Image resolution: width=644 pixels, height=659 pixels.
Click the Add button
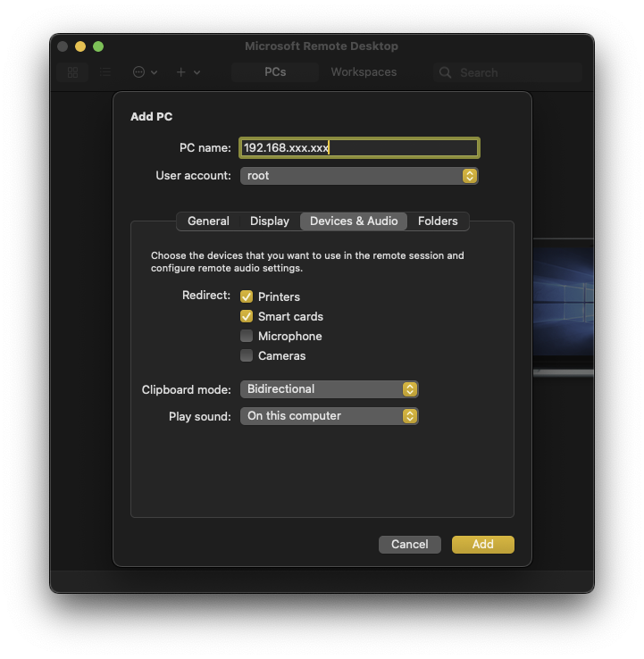[x=482, y=545]
